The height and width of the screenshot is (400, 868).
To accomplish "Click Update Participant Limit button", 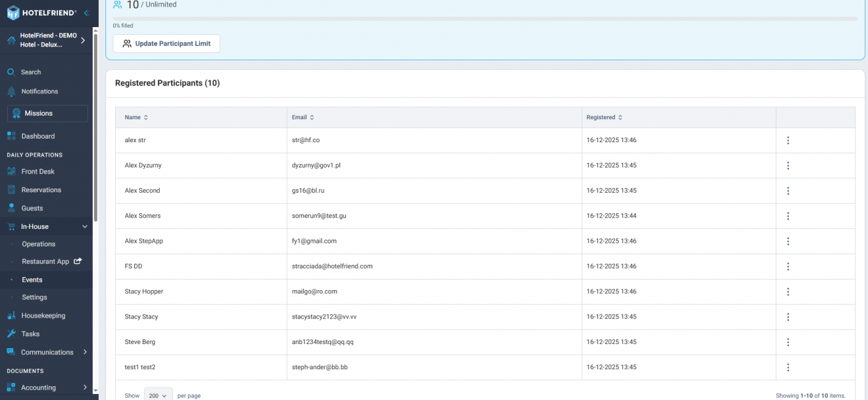I will 166,43.
